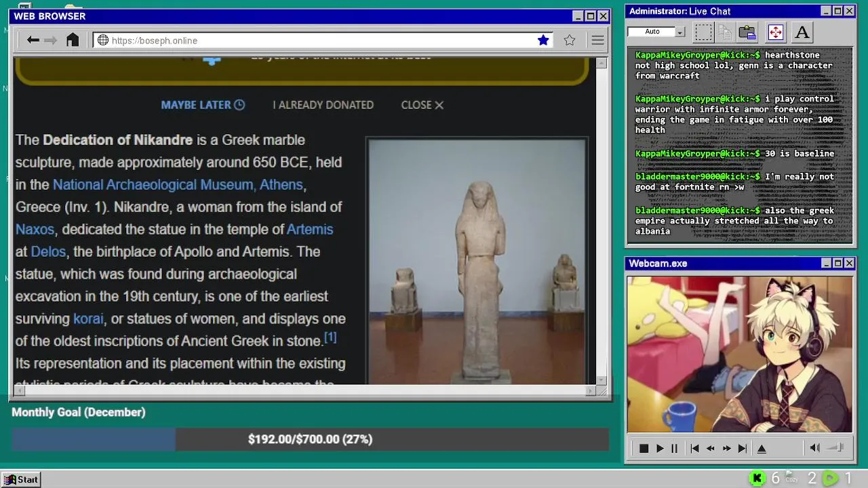
Task: Click the forward arrow in browser
Action: pos(51,40)
